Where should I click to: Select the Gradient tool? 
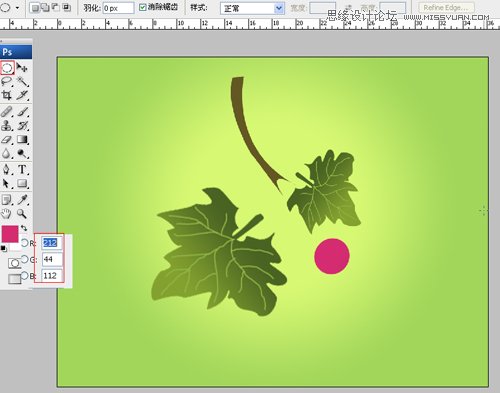point(22,140)
